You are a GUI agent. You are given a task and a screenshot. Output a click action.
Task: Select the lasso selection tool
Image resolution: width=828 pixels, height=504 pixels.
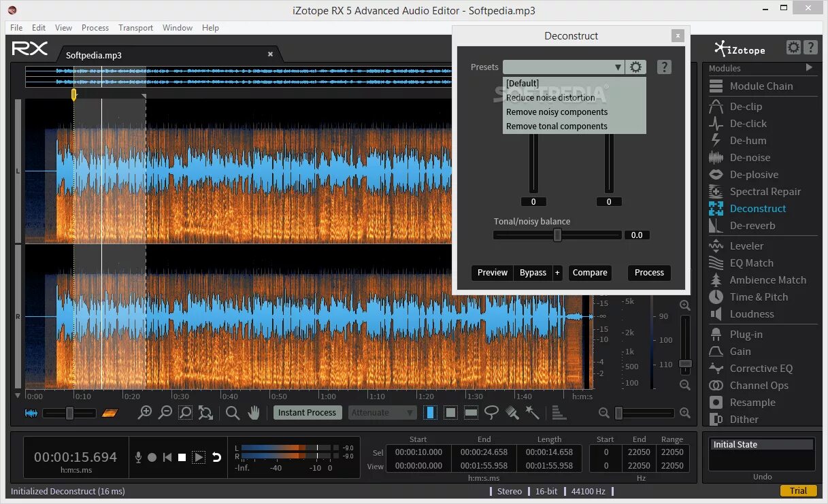[x=491, y=412]
